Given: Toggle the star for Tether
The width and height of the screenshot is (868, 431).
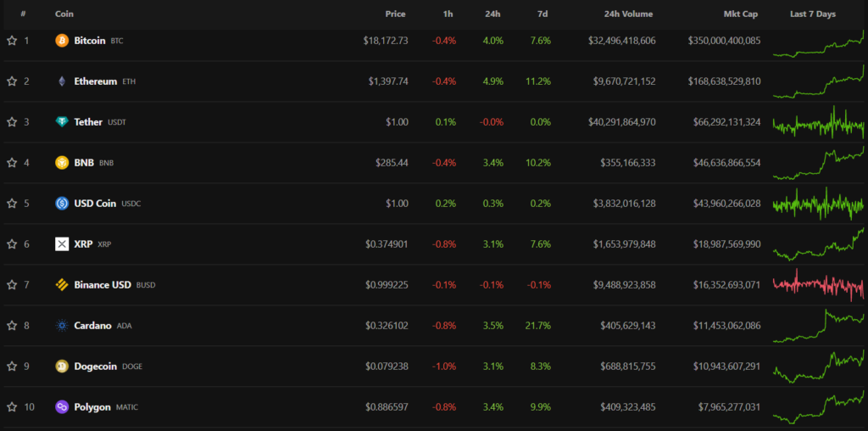Looking at the screenshot, I should pos(12,122).
